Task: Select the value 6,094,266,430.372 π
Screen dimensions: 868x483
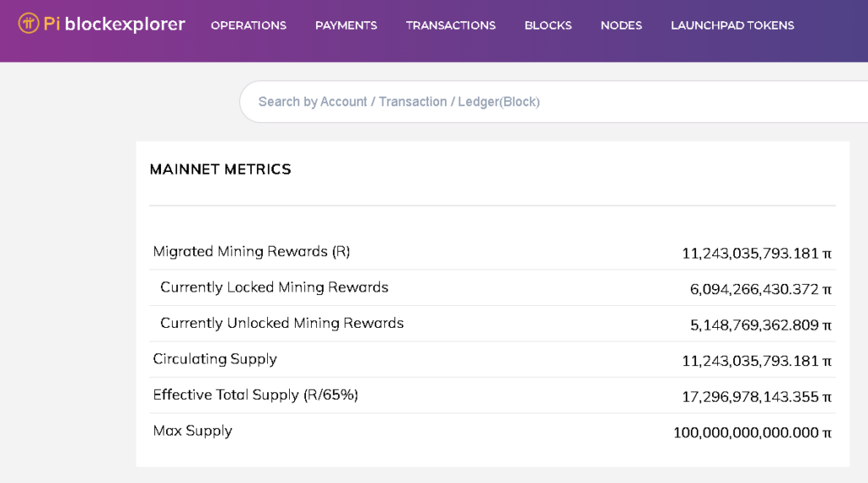Action: pyautogui.click(x=760, y=289)
